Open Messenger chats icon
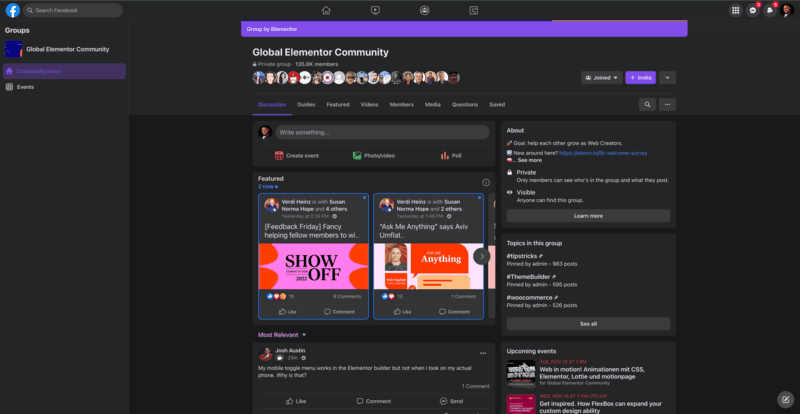Viewport: 800px width, 414px height. click(x=753, y=10)
